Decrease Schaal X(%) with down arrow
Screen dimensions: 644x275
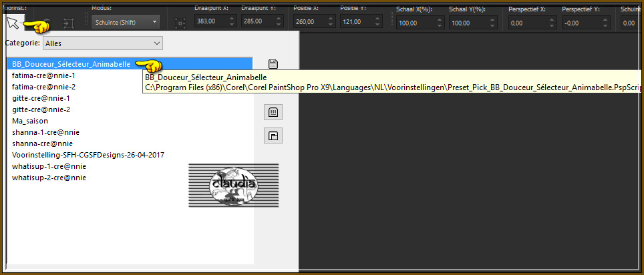(440, 26)
